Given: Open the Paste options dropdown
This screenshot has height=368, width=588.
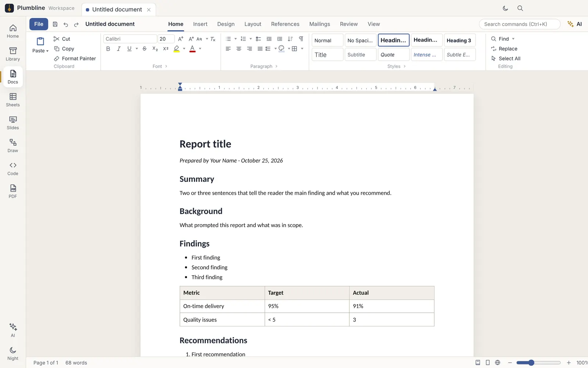Looking at the screenshot, I should pyautogui.click(x=40, y=51).
